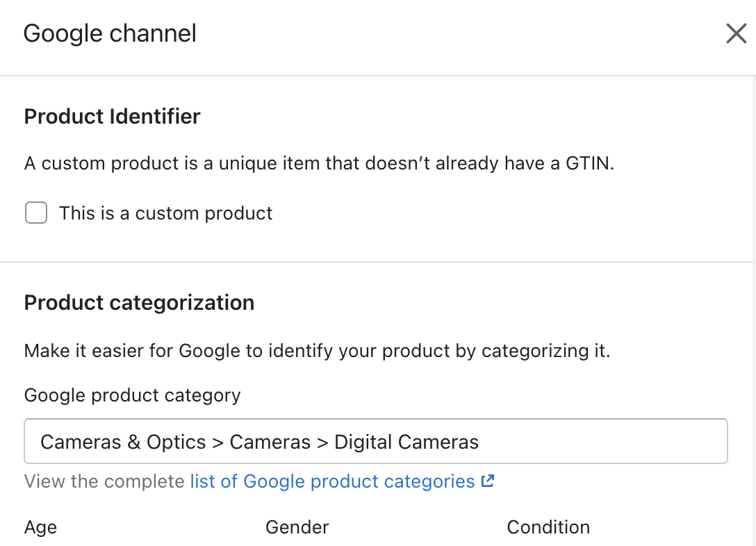Click the Gender field label
This screenshot has width=756, height=546.
(297, 527)
